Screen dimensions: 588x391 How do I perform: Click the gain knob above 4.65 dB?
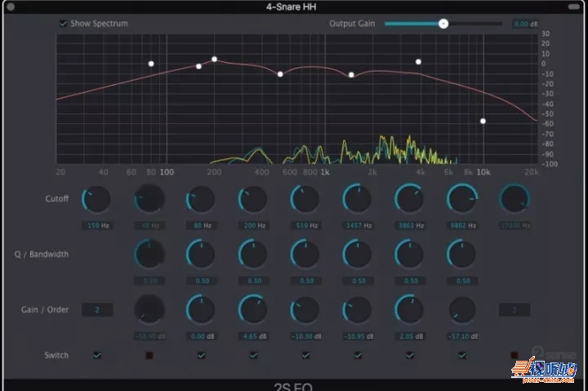pyautogui.click(x=252, y=309)
